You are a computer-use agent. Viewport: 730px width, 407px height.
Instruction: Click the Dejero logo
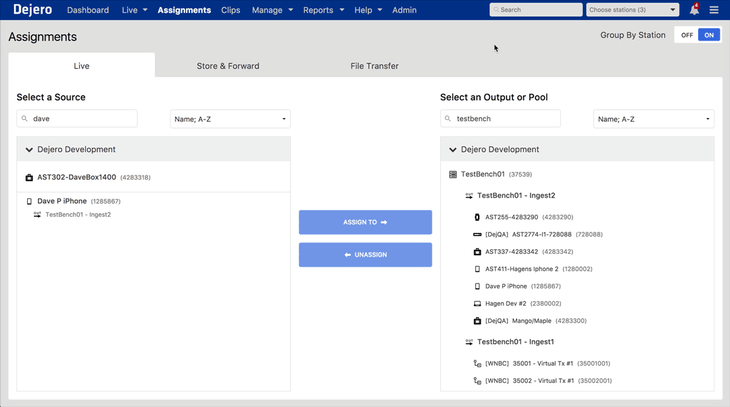33,10
